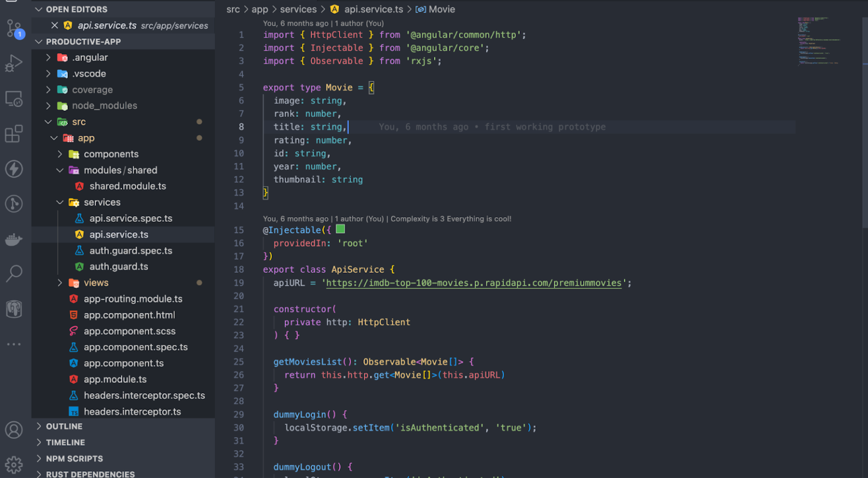Screen dimensions: 868x478
Task: Click the Movie symbol breadcrumb
Action: point(441,9)
